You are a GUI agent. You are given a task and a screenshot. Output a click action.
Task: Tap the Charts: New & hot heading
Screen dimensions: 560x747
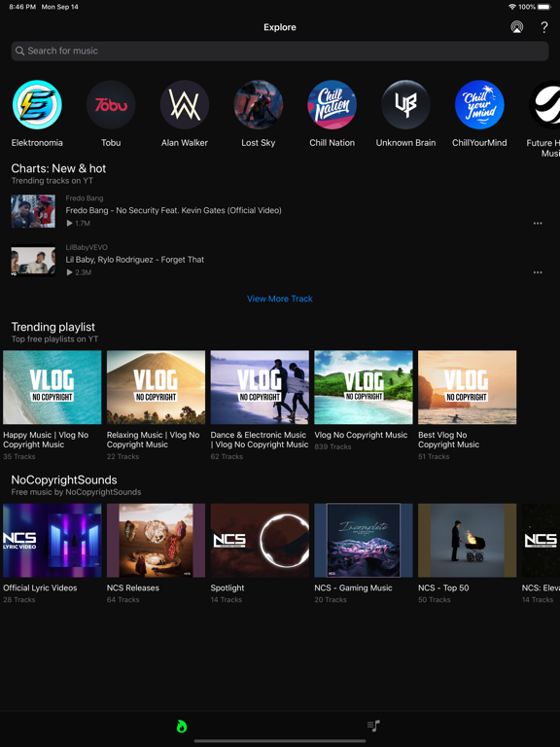coord(58,168)
